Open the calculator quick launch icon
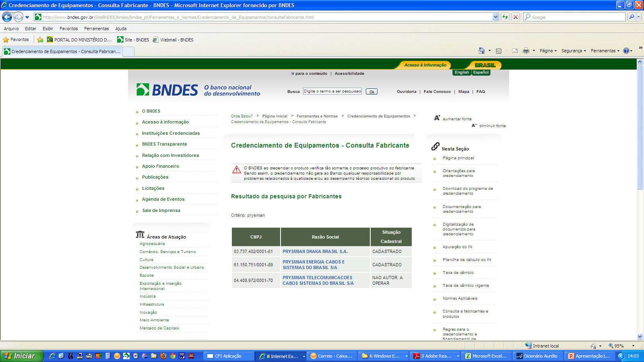This screenshot has height=362, width=644. coord(108,356)
